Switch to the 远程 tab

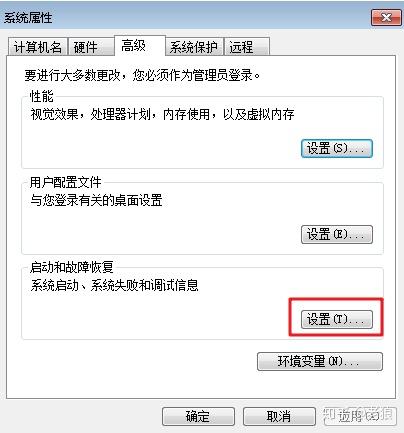tap(246, 47)
